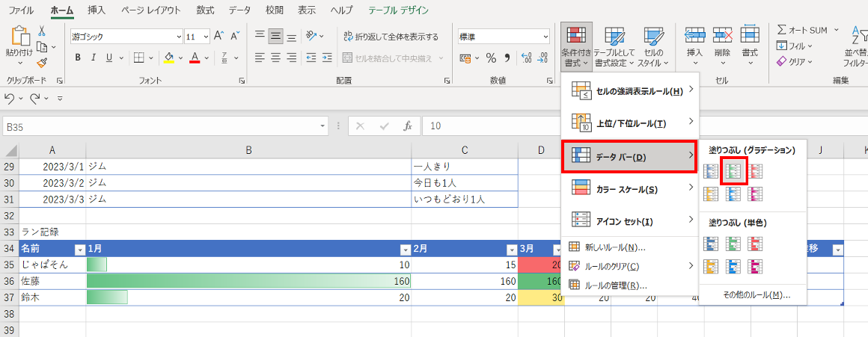
Task: Choose red gradient data bar
Action: point(756,171)
